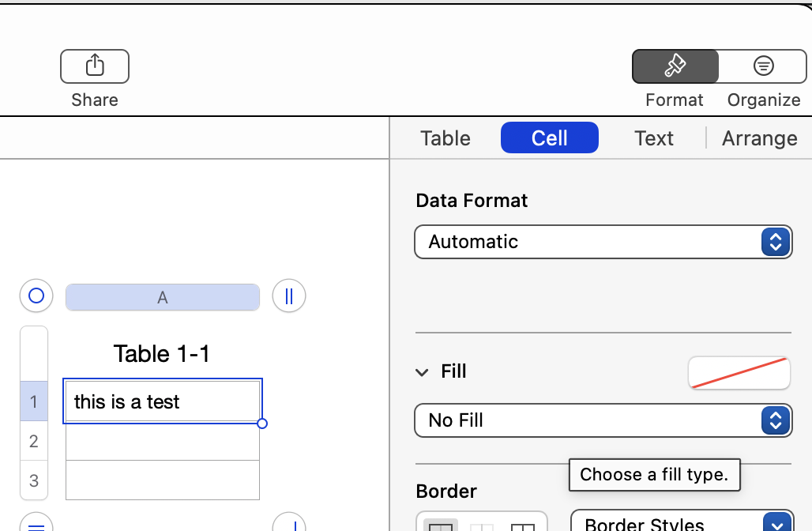The height and width of the screenshot is (531, 812).
Task: Select the row 2 header
Action: coord(34,441)
